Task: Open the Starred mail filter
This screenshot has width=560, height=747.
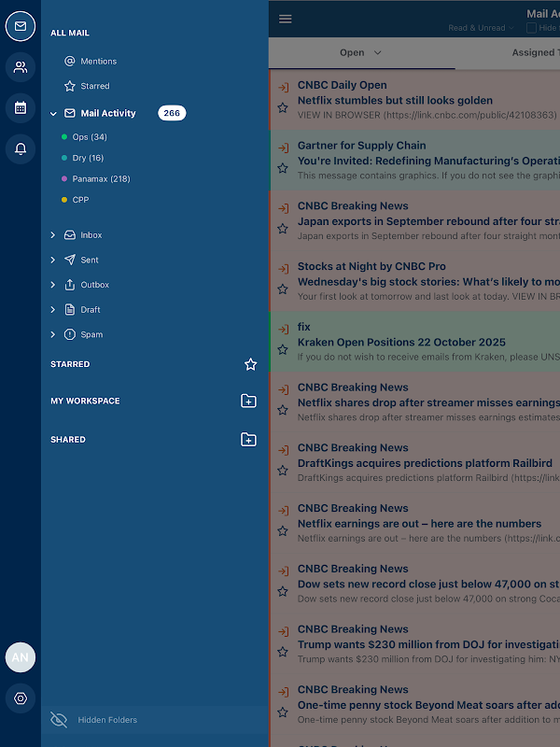Action: point(95,86)
